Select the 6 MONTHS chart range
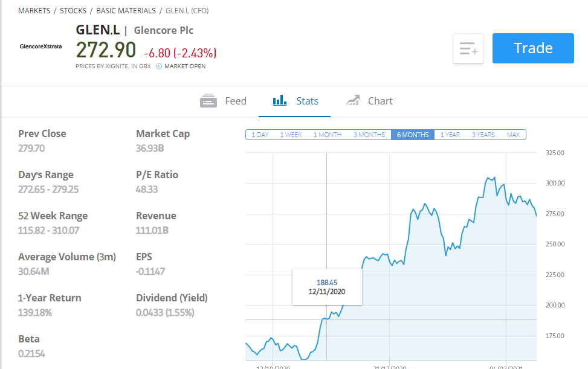This screenshot has height=369, width=588. pyautogui.click(x=413, y=135)
